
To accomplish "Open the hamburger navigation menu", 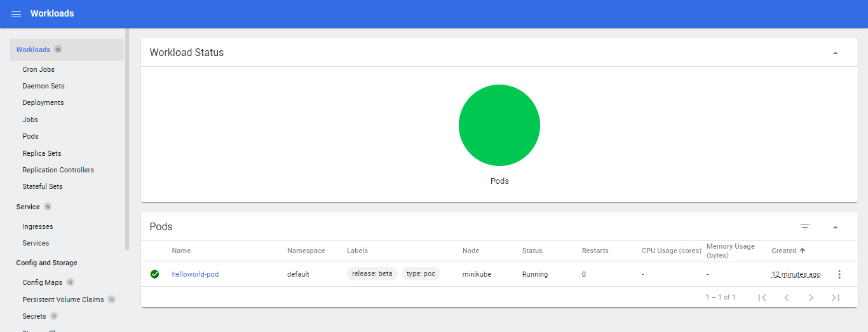I will [16, 14].
